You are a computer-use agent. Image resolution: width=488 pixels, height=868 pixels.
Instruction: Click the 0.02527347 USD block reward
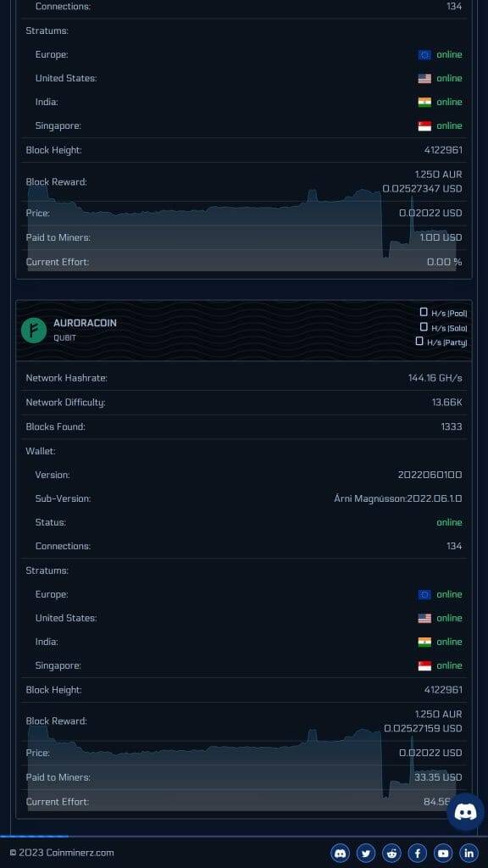(x=422, y=189)
